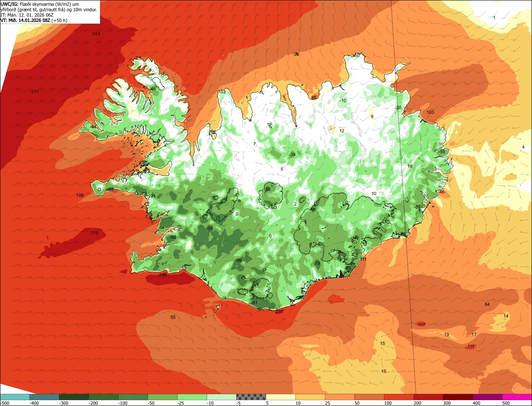Click the IT: Mán. 12. 01. 2026 06Z line
The image size is (532, 406).
(27, 15)
